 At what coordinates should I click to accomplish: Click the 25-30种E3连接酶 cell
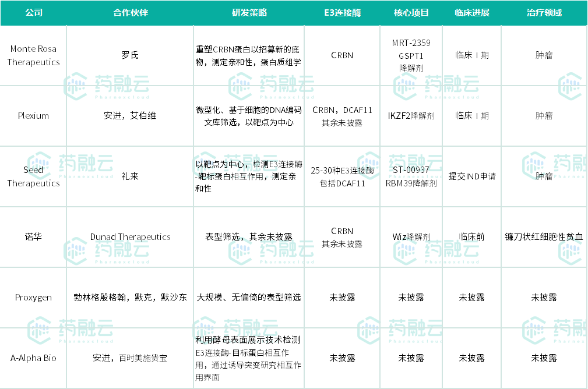point(342,176)
